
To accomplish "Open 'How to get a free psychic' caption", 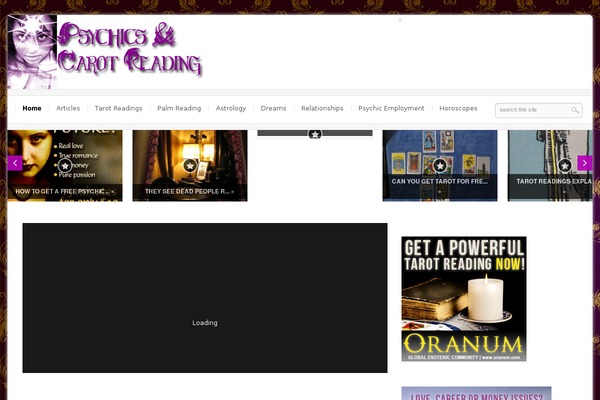I will coord(65,191).
